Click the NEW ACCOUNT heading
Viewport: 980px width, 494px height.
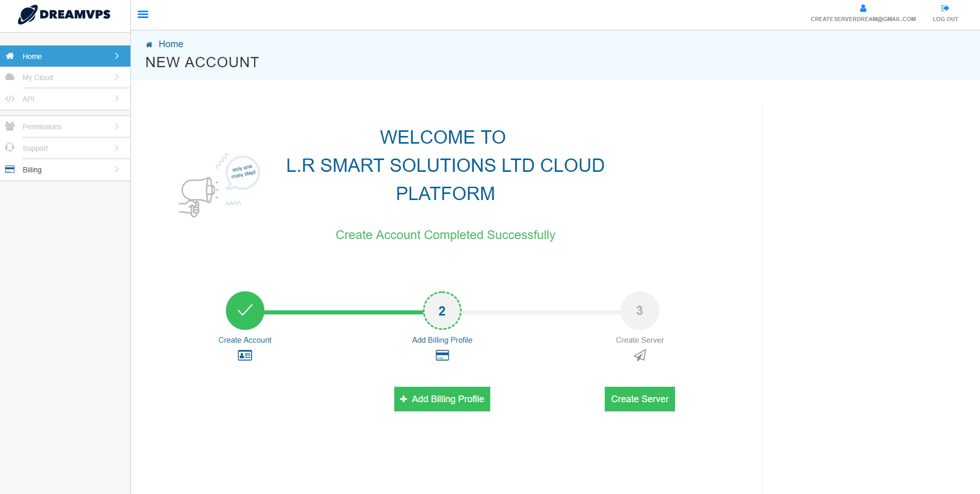tap(202, 62)
